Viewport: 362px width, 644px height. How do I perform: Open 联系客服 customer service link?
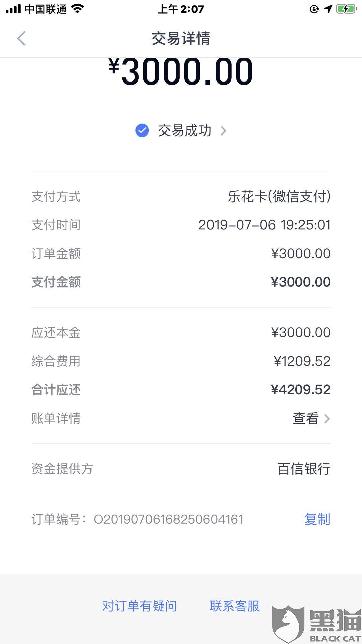pos(235,606)
